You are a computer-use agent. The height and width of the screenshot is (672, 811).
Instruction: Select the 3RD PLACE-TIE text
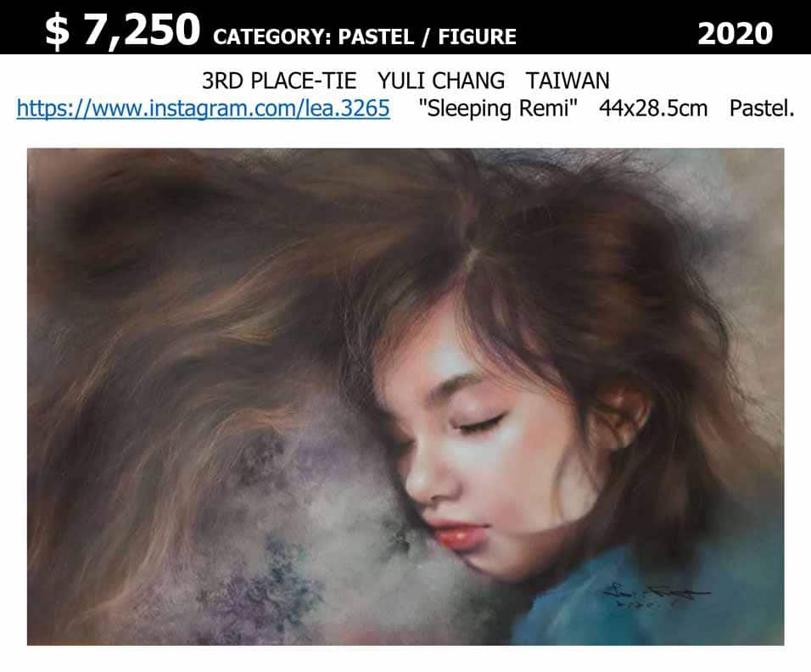click(279, 81)
